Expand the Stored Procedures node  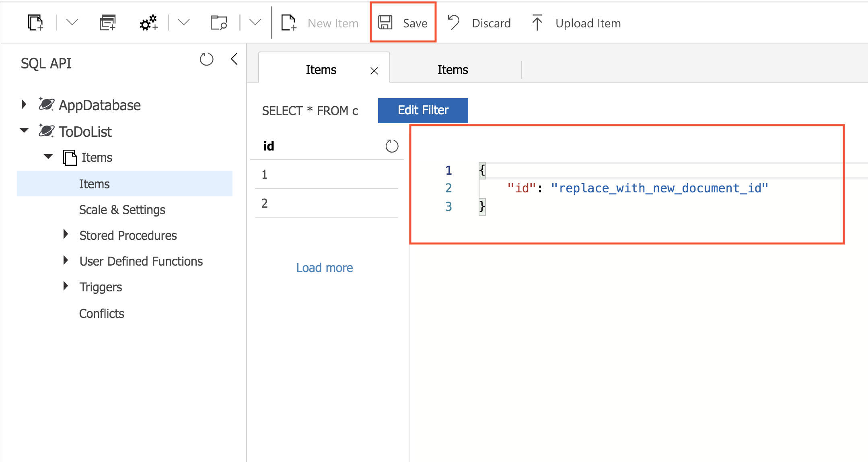tap(66, 235)
